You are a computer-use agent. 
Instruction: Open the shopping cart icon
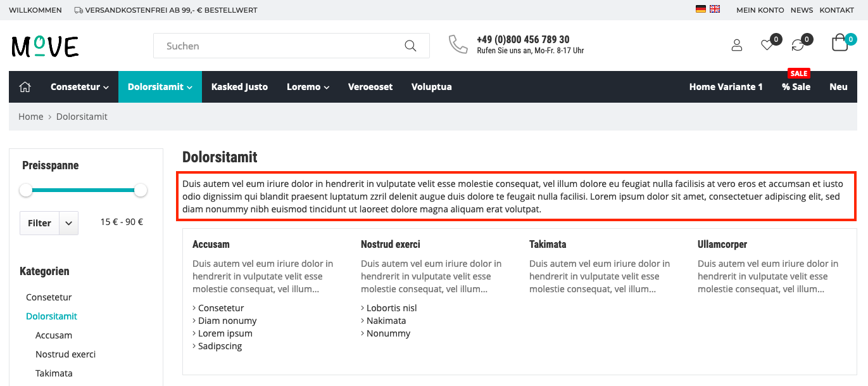coord(840,43)
